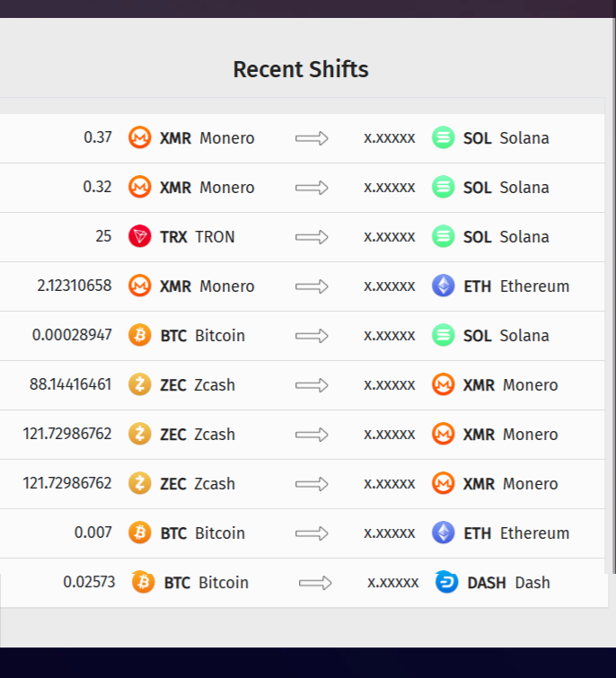Select the 0.37 XMR Monero shift label
The image size is (616, 678).
[207, 138]
